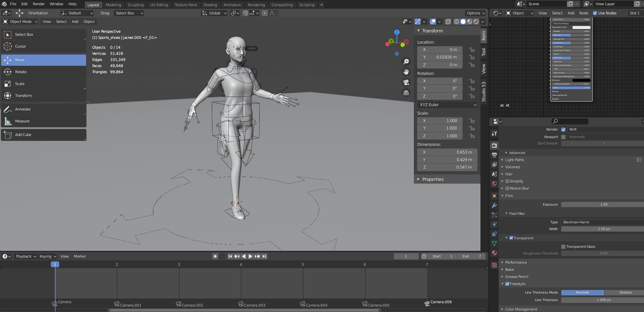The width and height of the screenshot is (644, 312).
Task: Uncheck the Use Nodes checkbox
Action: (595, 13)
